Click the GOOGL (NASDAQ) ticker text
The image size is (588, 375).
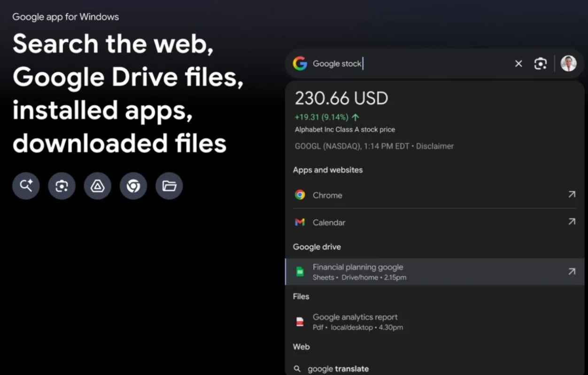point(328,146)
